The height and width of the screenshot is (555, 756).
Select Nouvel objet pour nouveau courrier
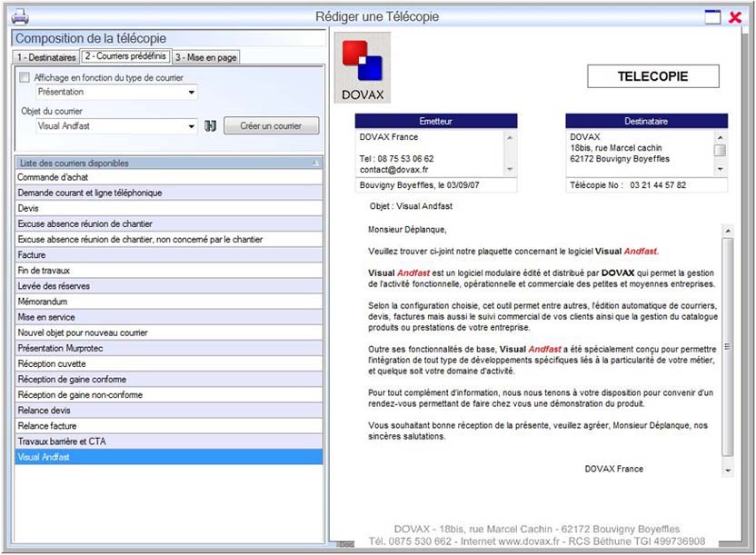click(169, 332)
